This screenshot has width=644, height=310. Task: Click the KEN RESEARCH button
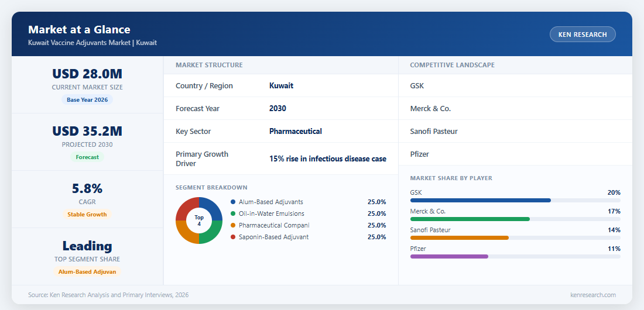point(583,35)
